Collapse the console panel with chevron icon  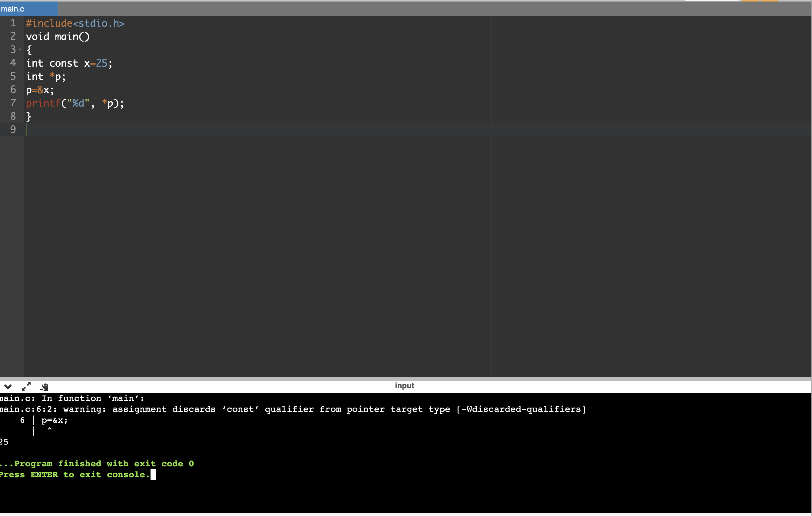[8, 386]
